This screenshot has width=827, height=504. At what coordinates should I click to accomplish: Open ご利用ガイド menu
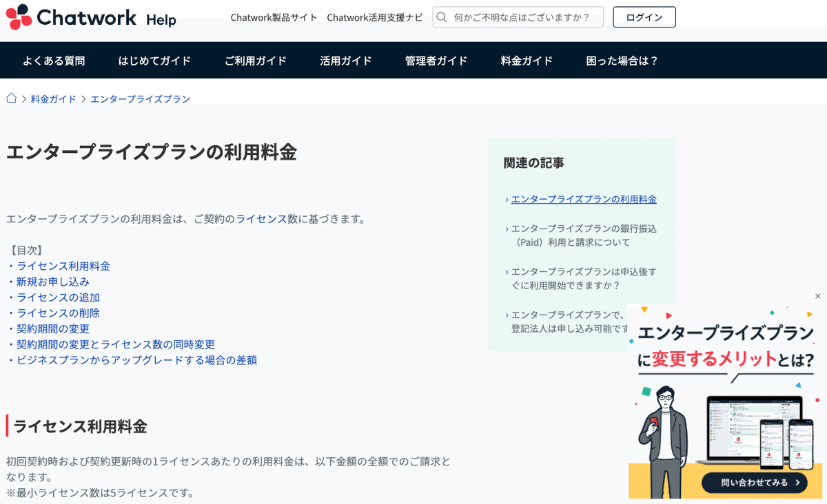tap(256, 61)
